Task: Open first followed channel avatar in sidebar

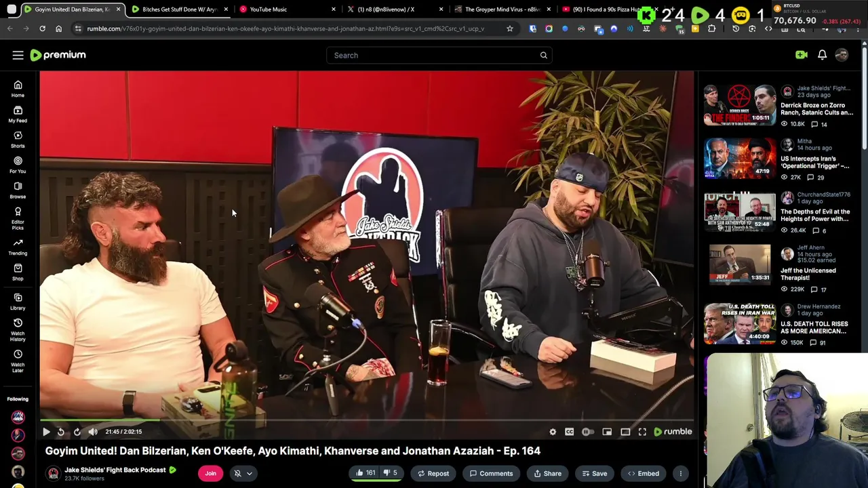Action: pyautogui.click(x=18, y=417)
